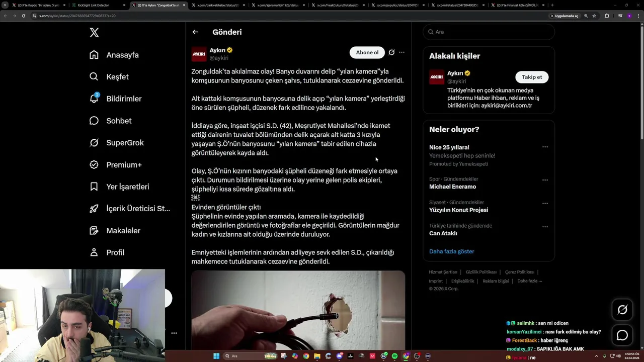Open the post's three-dot more menu
Viewport: 644px width, 362px height.
(x=401, y=52)
